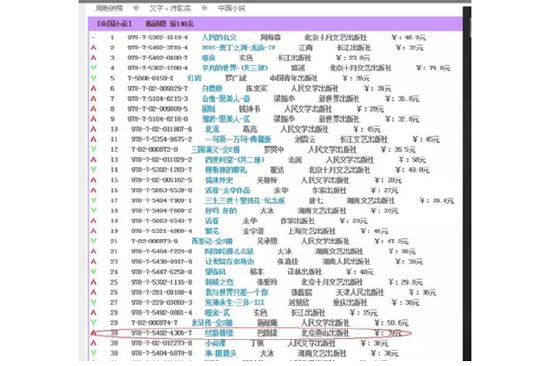This screenshot has height=366, width=550.
Task: Click author name 罗贯中
Action: [x=274, y=149]
